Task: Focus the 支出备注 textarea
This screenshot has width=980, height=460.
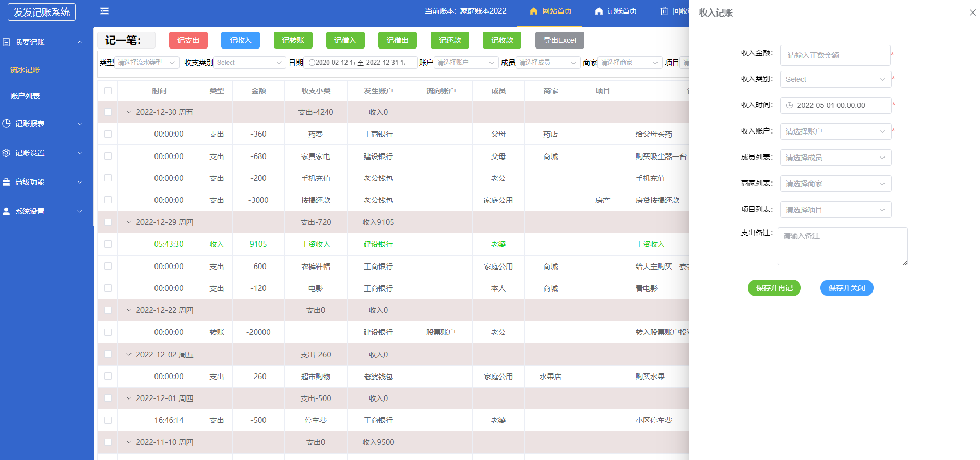Action: tap(843, 246)
